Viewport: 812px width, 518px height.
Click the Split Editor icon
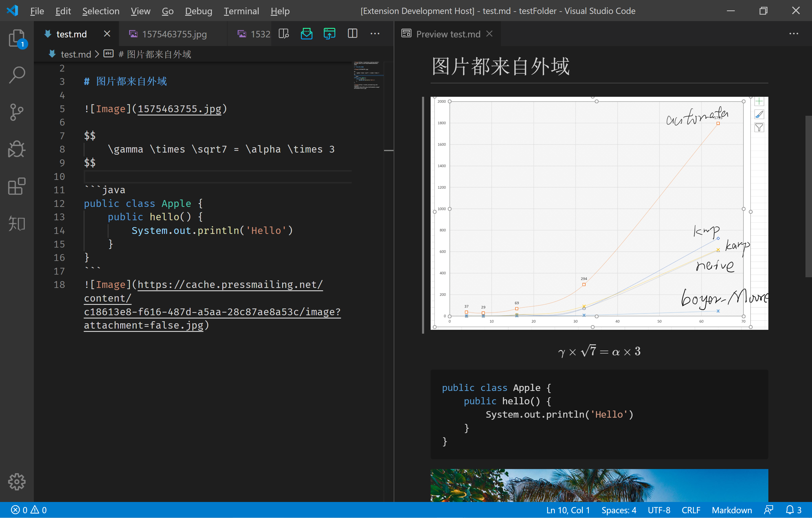tap(352, 34)
